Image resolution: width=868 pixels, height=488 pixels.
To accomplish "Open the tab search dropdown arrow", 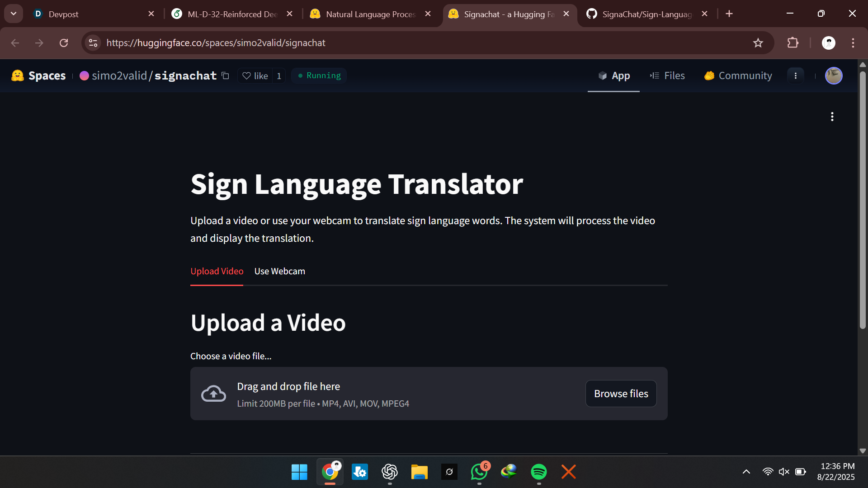I will pos(14,14).
